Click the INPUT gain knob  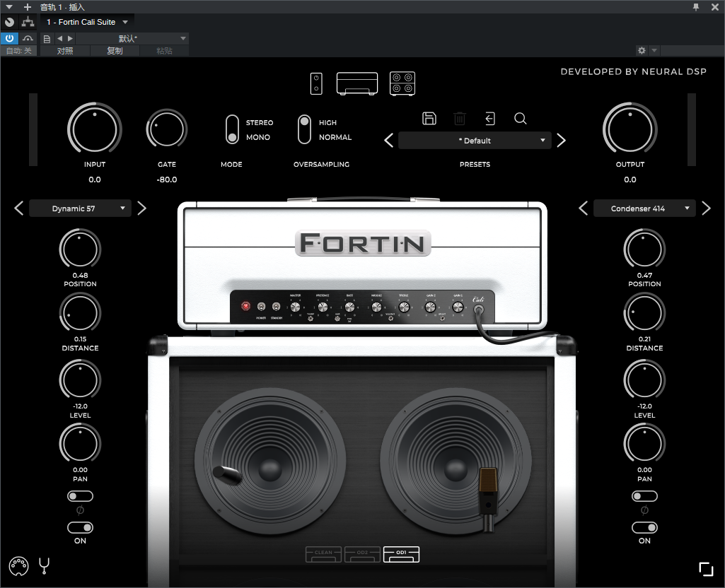click(95, 130)
